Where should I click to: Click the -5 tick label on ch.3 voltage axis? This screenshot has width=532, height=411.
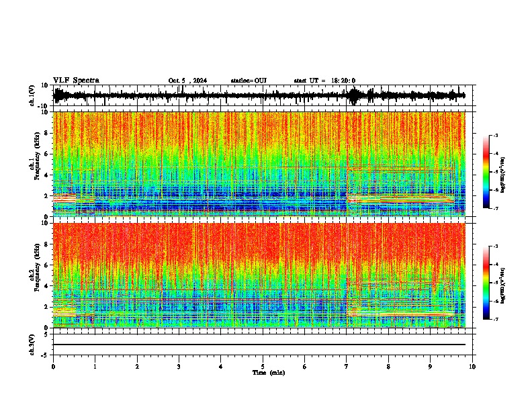point(45,355)
